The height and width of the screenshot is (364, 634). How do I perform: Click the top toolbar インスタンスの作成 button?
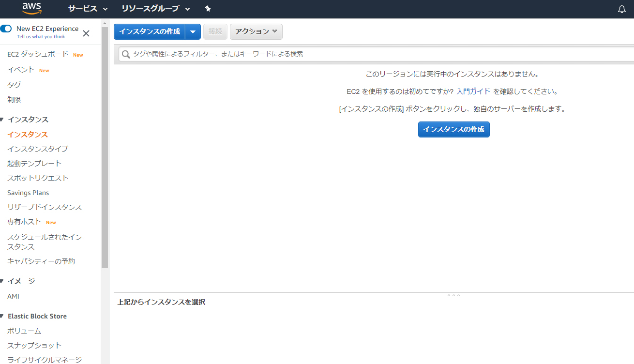point(150,31)
